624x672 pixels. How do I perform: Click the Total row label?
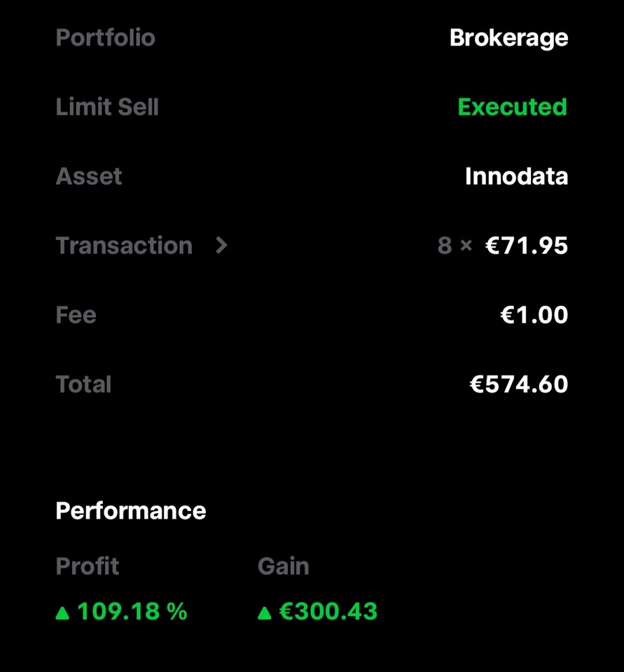[83, 384]
